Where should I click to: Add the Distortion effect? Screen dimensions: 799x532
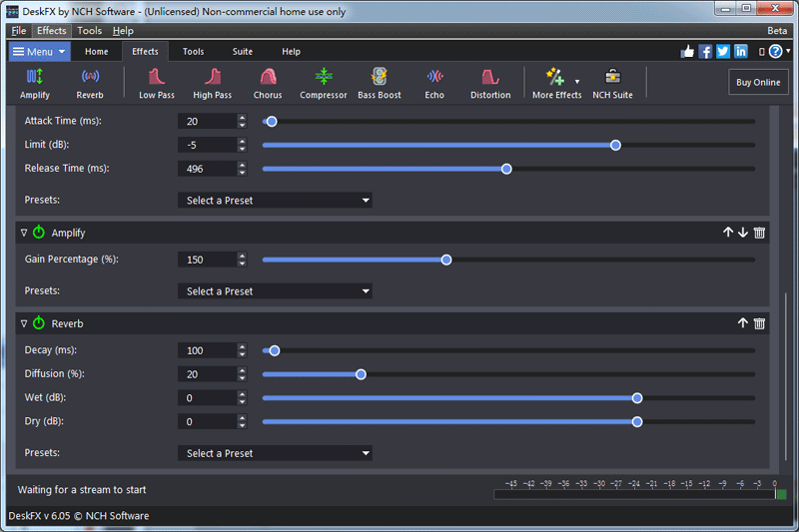(x=490, y=84)
